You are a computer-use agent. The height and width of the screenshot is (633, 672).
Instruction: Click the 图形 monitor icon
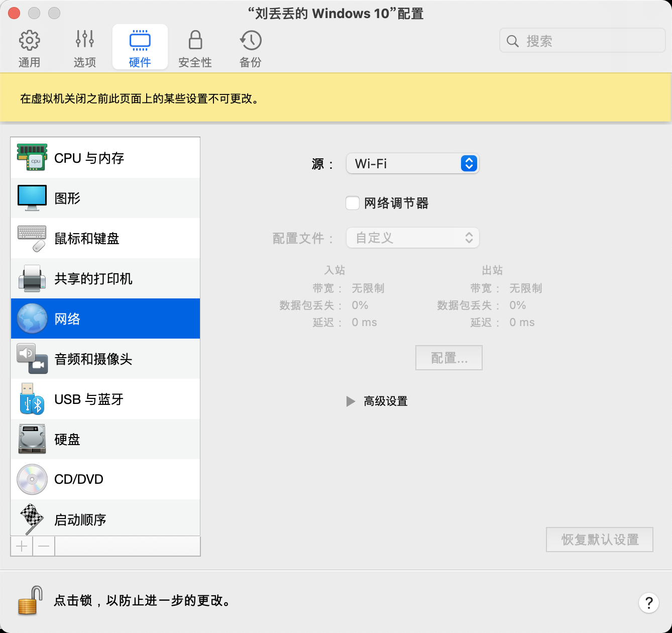point(32,198)
